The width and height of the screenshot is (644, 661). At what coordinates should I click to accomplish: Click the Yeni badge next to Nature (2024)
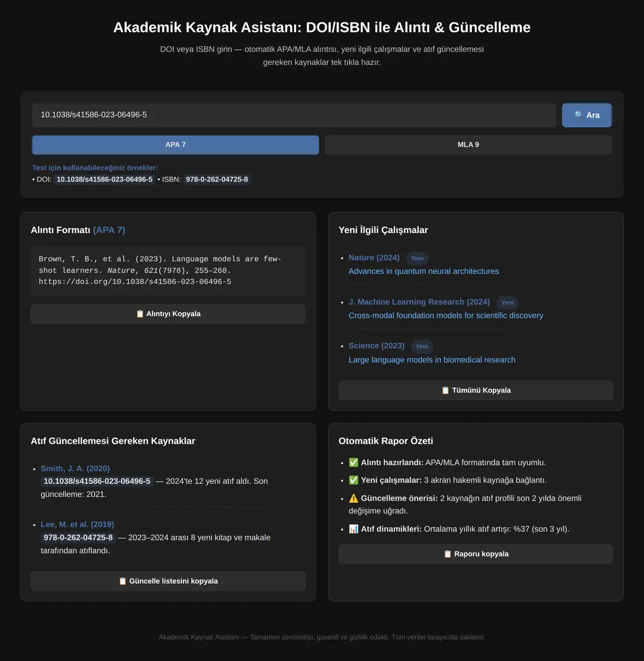417,258
